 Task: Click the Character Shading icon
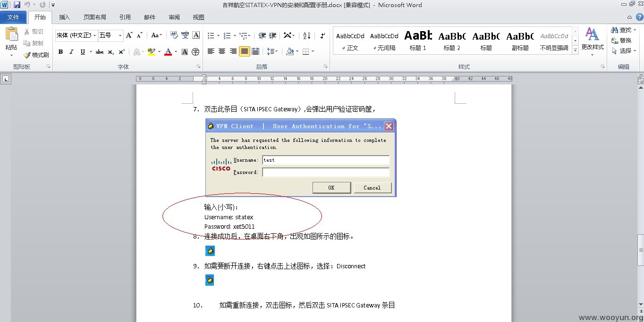[185, 52]
